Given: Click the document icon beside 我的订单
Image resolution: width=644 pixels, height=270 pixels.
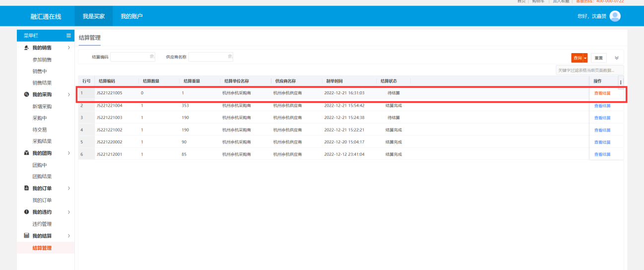Looking at the screenshot, I should pos(26,188).
